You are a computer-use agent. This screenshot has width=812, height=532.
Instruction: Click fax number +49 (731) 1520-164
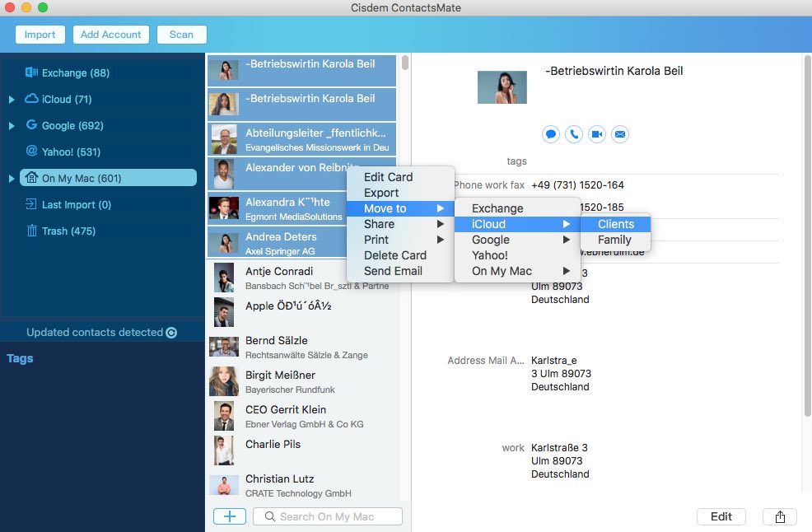pos(577,185)
